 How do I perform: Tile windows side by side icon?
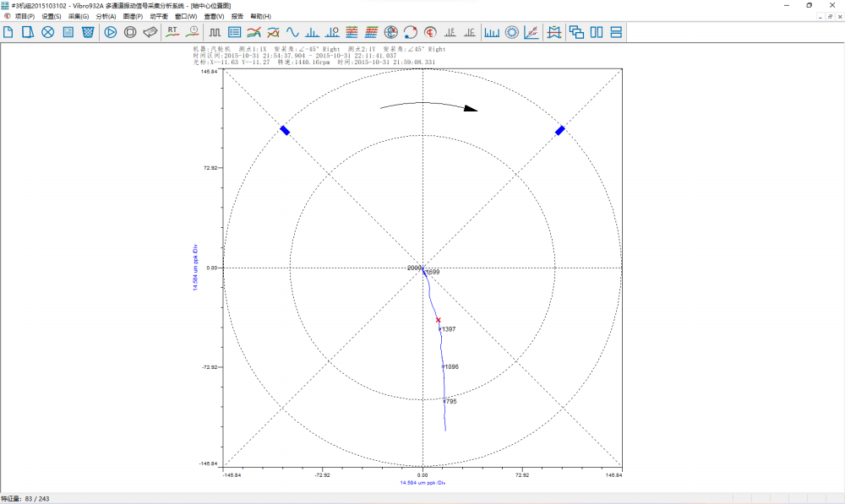pyautogui.click(x=597, y=32)
